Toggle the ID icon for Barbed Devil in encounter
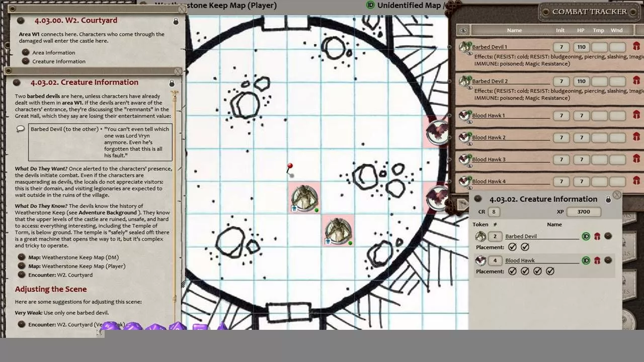The height and width of the screenshot is (362, 644). pos(586,236)
